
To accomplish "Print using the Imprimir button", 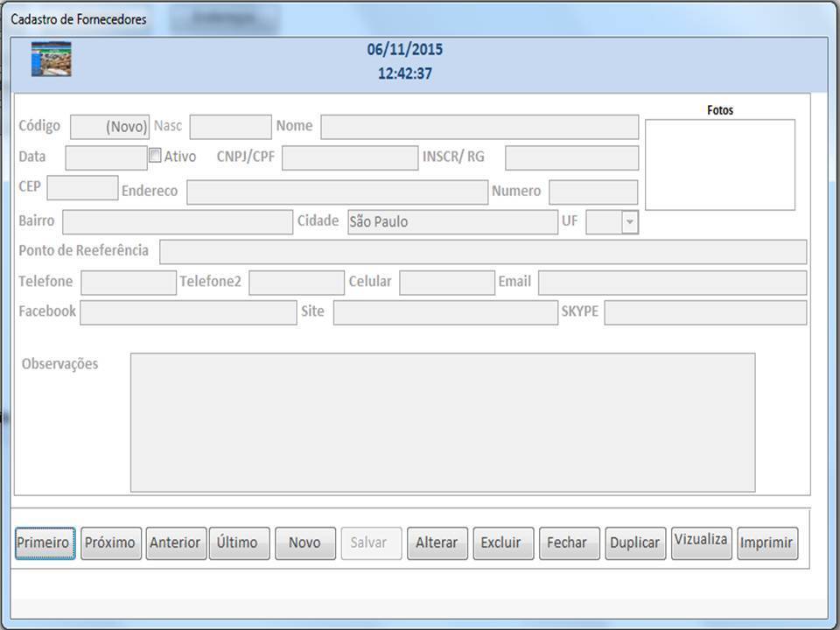I will coord(766,542).
